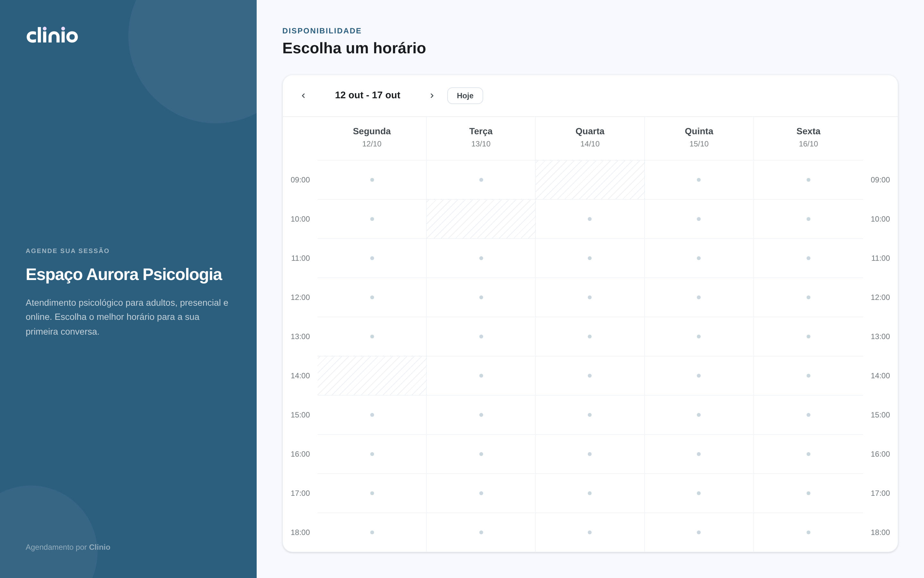
Task: Pick Terça 11:00 slot
Action: tap(481, 258)
